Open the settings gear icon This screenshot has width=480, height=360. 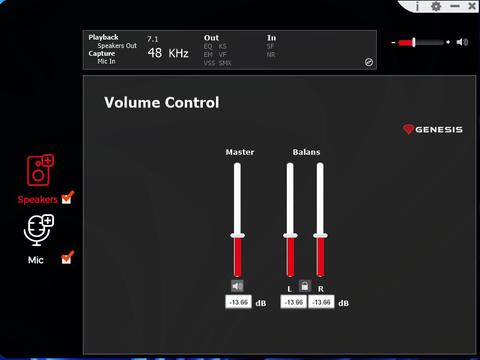[x=436, y=6]
